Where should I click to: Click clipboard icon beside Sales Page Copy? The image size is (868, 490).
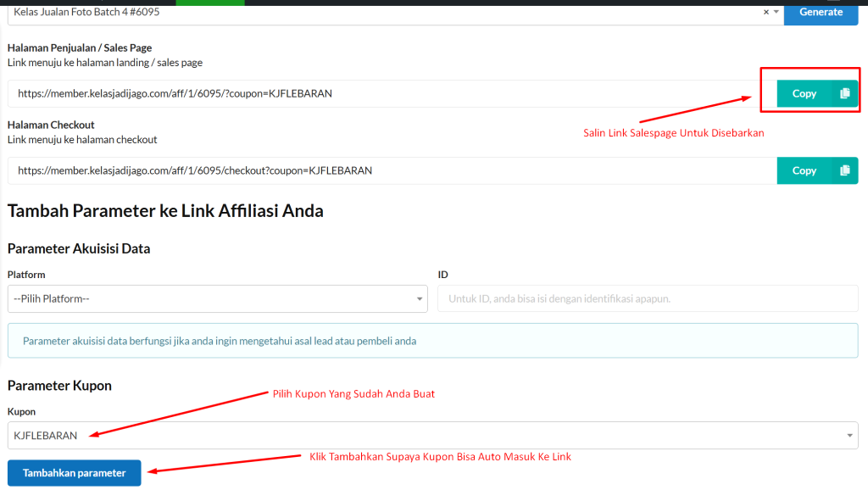(x=845, y=93)
